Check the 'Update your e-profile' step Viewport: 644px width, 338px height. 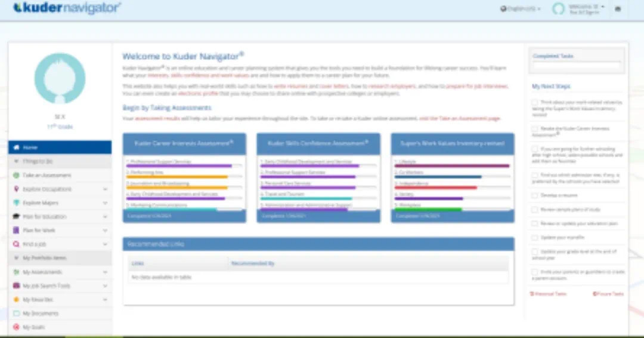[535, 237]
